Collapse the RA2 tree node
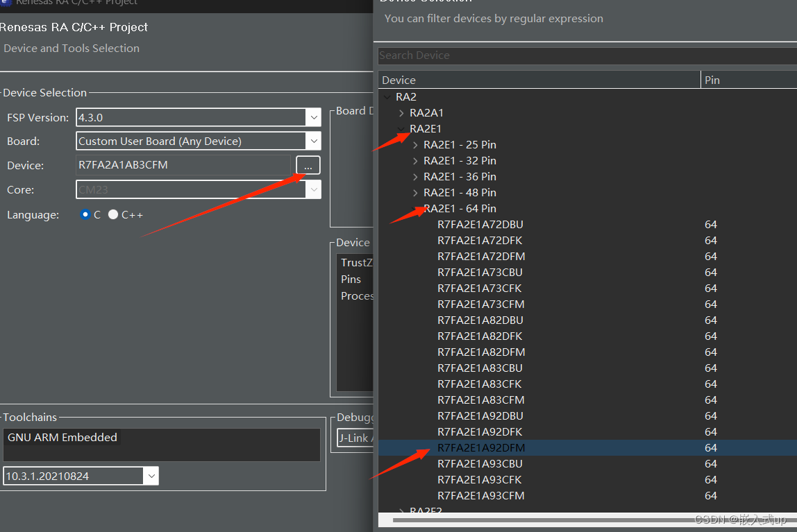Image resolution: width=797 pixels, height=532 pixels. tap(387, 96)
